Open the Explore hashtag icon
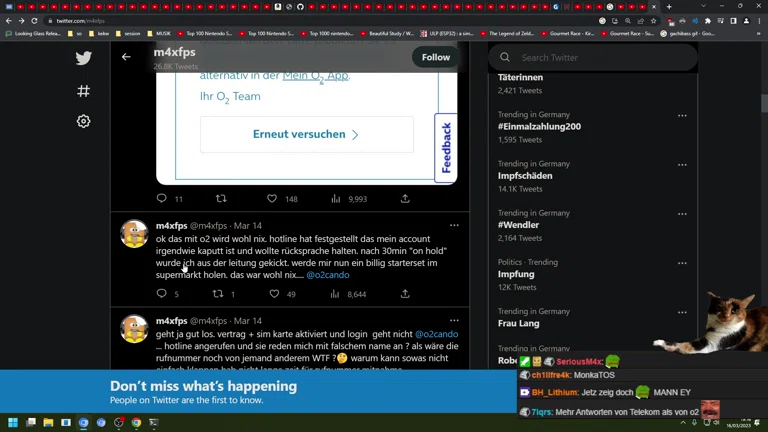The width and height of the screenshot is (768, 432). [84, 91]
